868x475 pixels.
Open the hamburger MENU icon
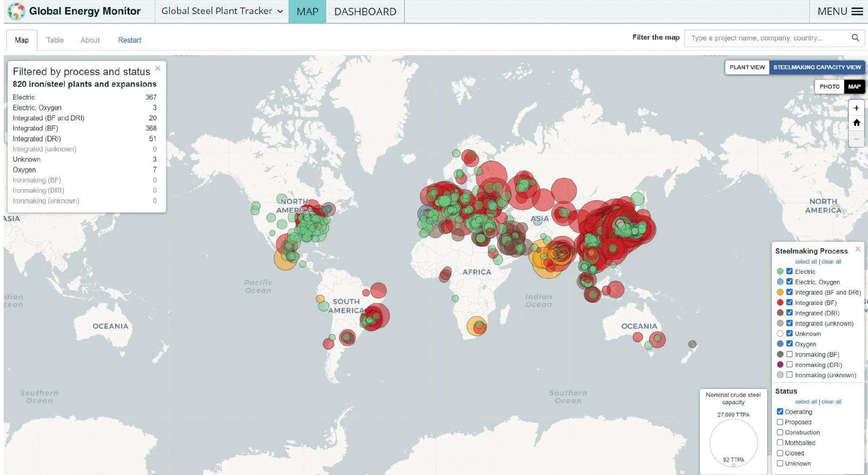pyautogui.click(x=857, y=11)
